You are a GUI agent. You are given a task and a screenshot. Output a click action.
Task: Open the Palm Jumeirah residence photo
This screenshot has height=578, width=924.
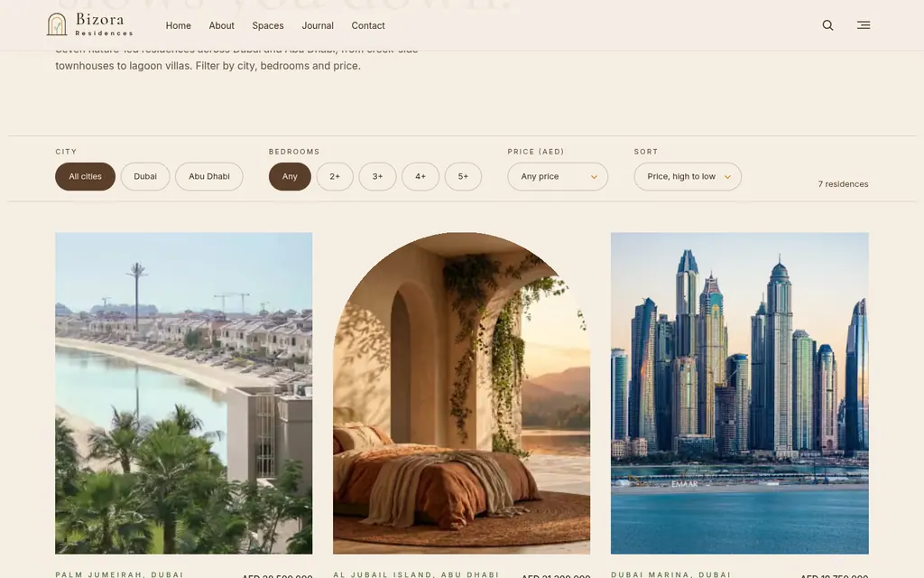point(184,393)
